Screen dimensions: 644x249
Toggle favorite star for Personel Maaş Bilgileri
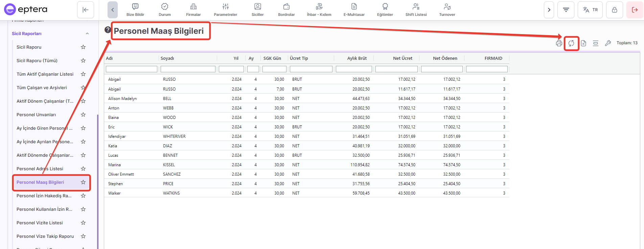(x=83, y=182)
